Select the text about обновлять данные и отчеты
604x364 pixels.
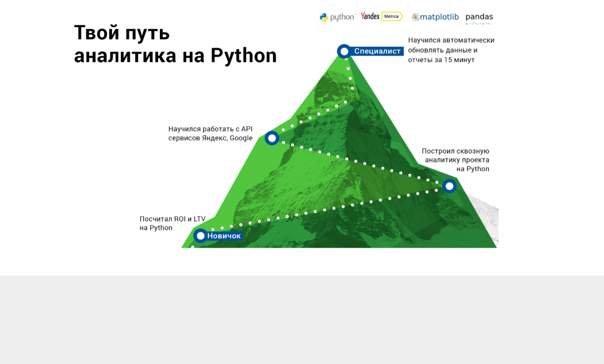point(451,50)
